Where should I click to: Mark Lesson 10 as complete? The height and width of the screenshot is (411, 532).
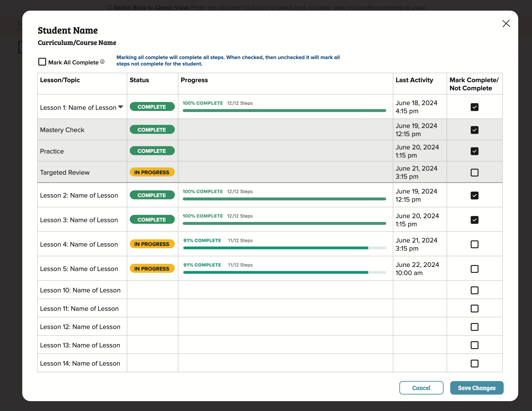point(474,290)
